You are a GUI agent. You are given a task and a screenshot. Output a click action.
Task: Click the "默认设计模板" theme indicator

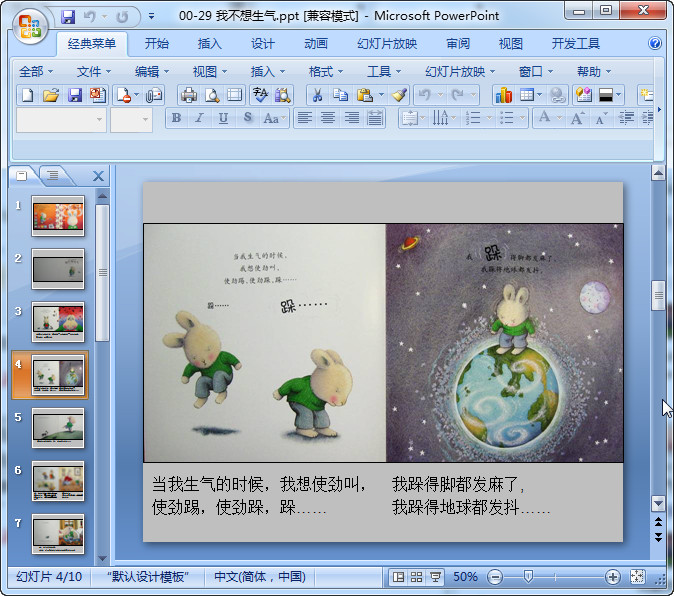[147, 577]
